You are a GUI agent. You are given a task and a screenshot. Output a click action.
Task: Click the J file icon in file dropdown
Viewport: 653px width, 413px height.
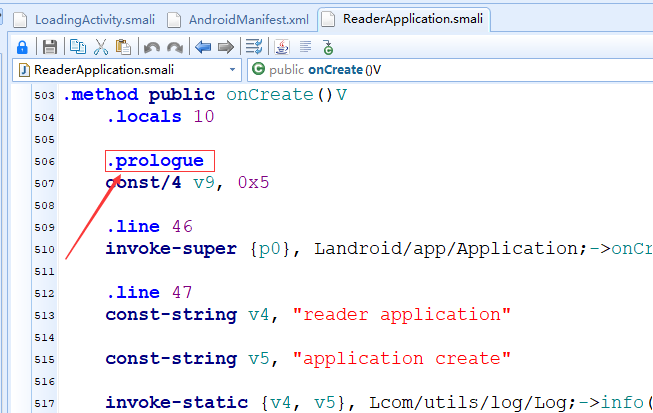coord(24,70)
